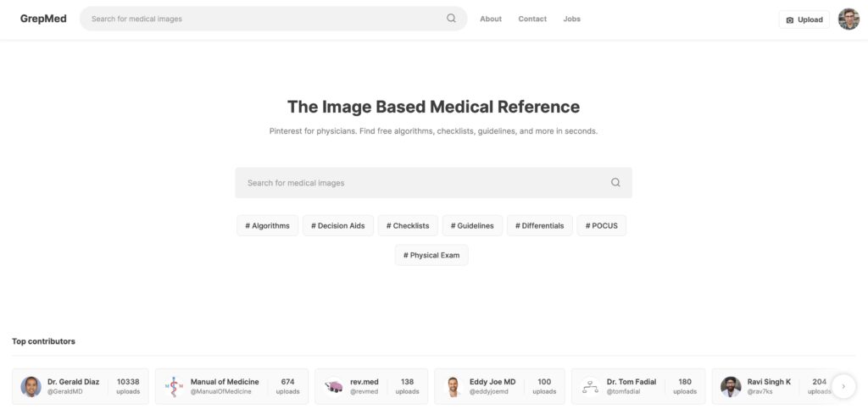This screenshot has width=868, height=420.
Task: Select the # Physical Exam tag
Action: (431, 256)
